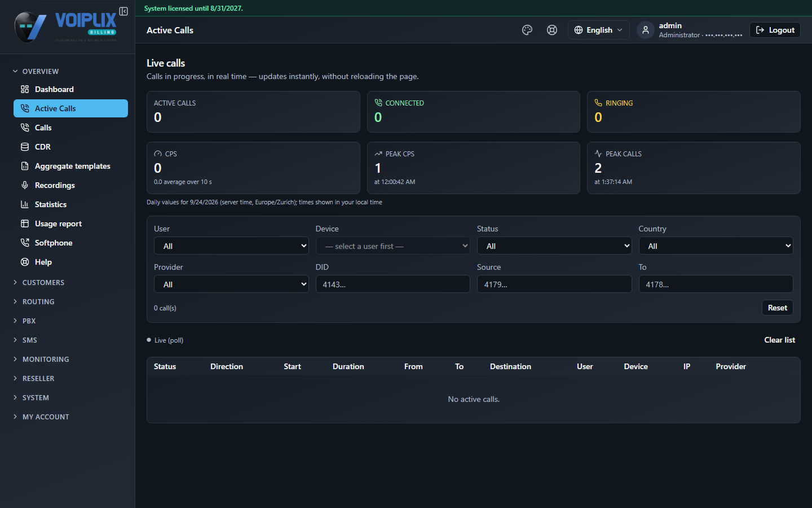This screenshot has width=812, height=508.
Task: Go to Dashboard in sidebar
Action: [70, 89]
